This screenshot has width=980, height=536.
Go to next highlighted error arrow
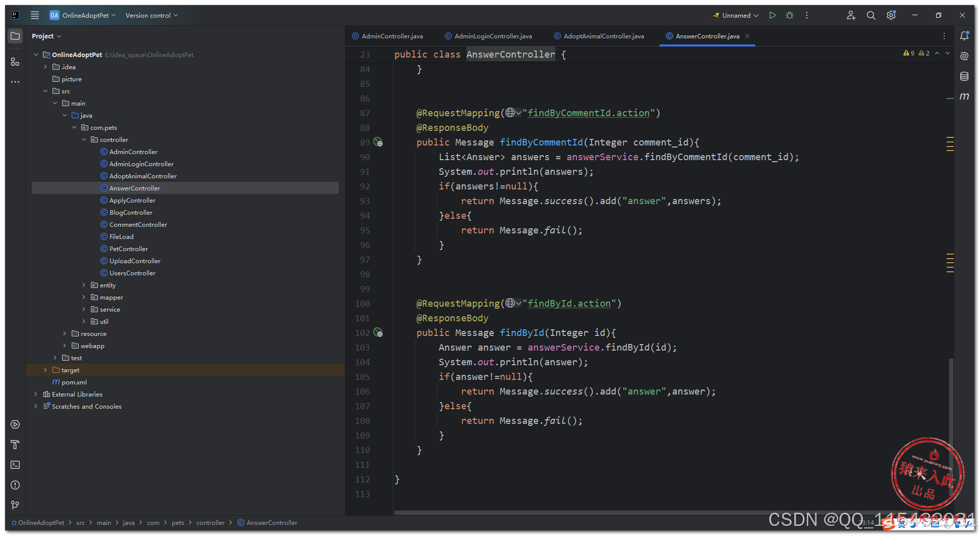[948, 53]
